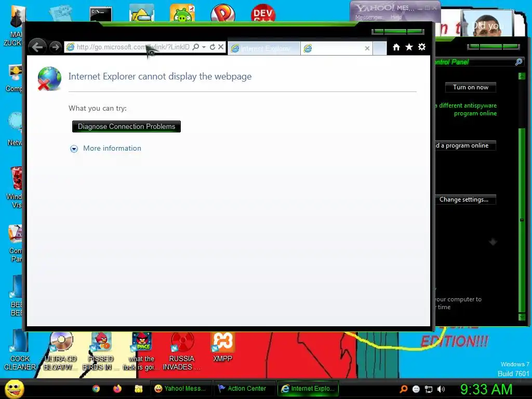Open the file explorer folder taskbar icon
The image size is (532, 399).
click(x=138, y=389)
